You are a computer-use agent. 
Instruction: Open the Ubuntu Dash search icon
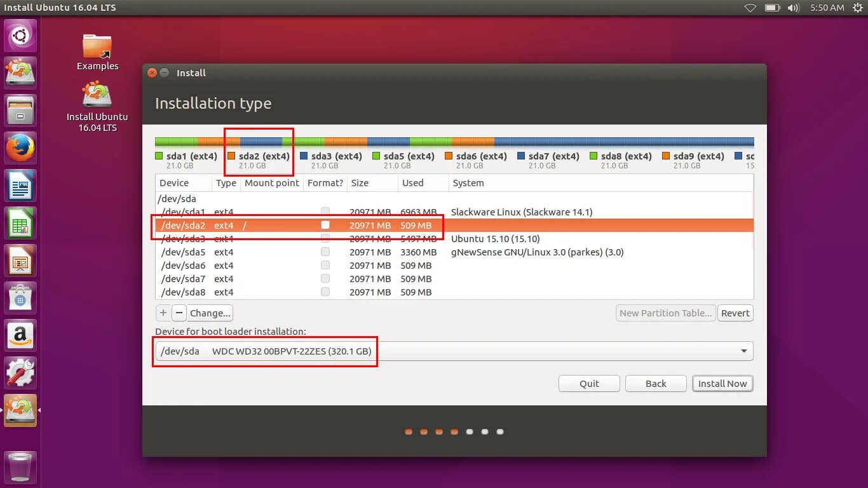tap(20, 36)
